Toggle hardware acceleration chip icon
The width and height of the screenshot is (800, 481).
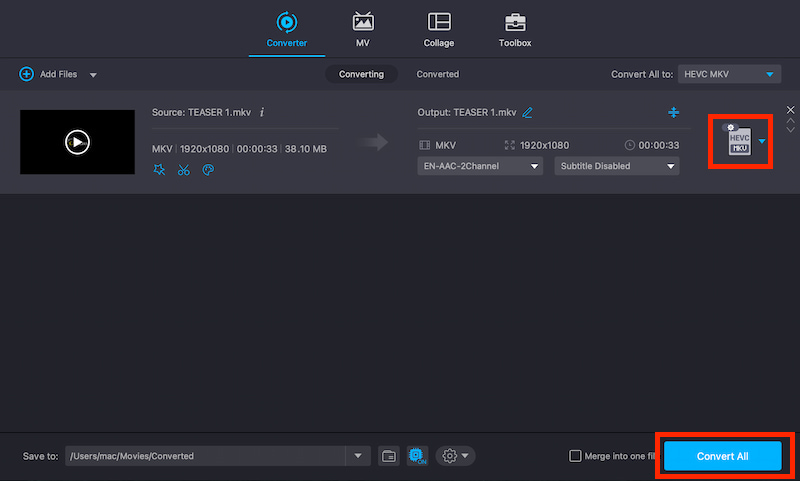tap(417, 455)
